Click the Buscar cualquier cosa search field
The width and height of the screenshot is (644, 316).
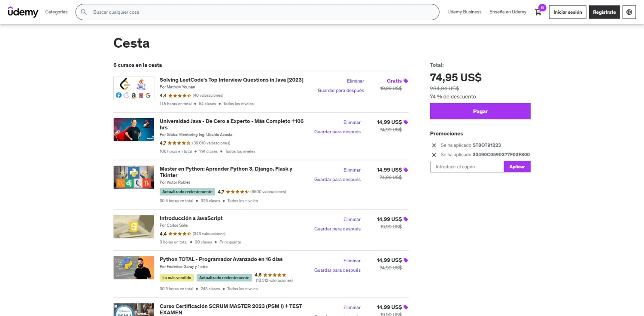pos(258,12)
